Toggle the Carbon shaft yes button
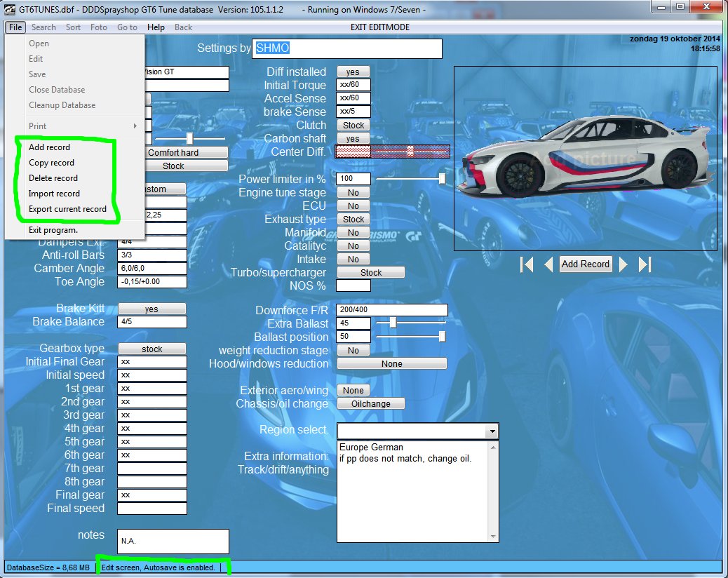The width and height of the screenshot is (728, 578). (x=353, y=139)
